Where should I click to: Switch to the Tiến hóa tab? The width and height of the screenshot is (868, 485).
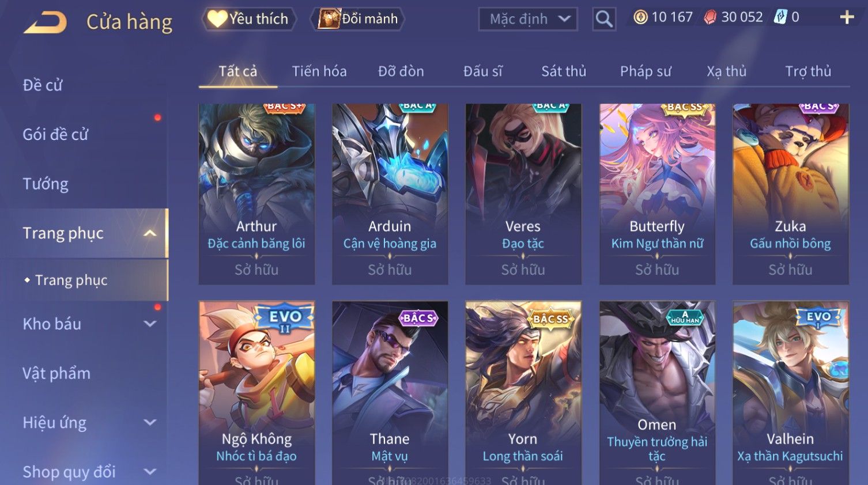coord(319,71)
